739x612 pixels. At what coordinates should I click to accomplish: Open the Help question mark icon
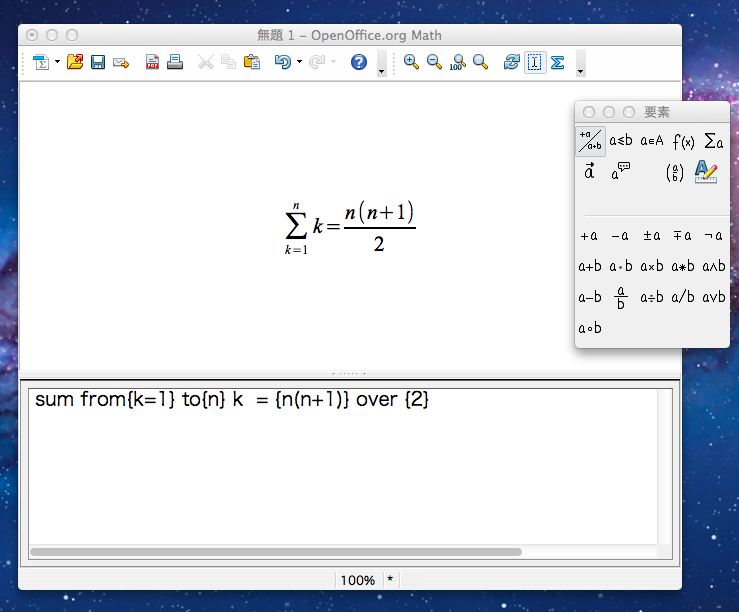359,62
